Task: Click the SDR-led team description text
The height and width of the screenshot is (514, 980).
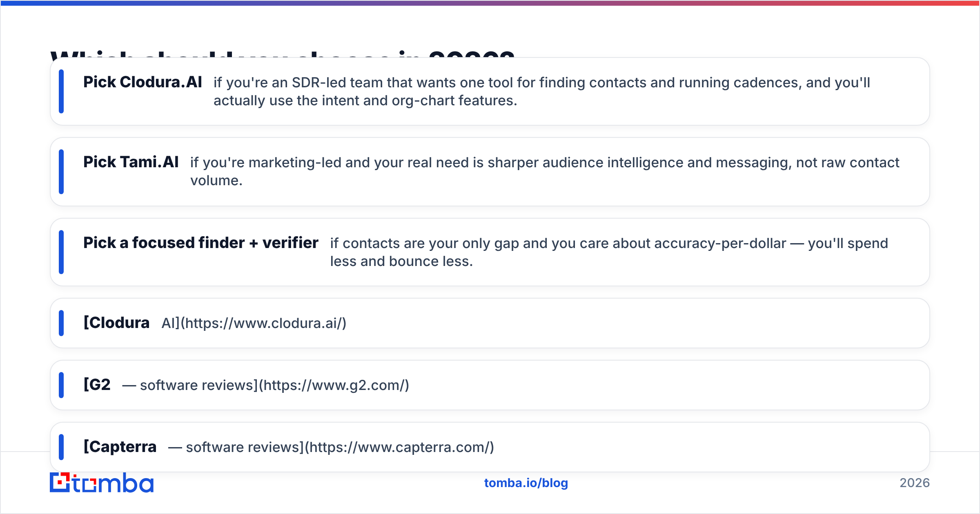Action: coord(542,91)
